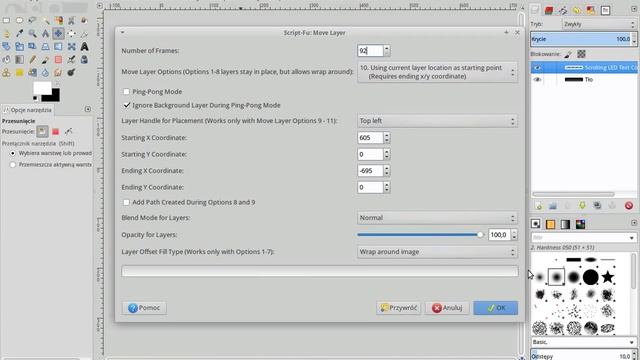The width and height of the screenshot is (640, 360).
Task: Click the Ending X Coordinate field
Action: click(x=370, y=171)
